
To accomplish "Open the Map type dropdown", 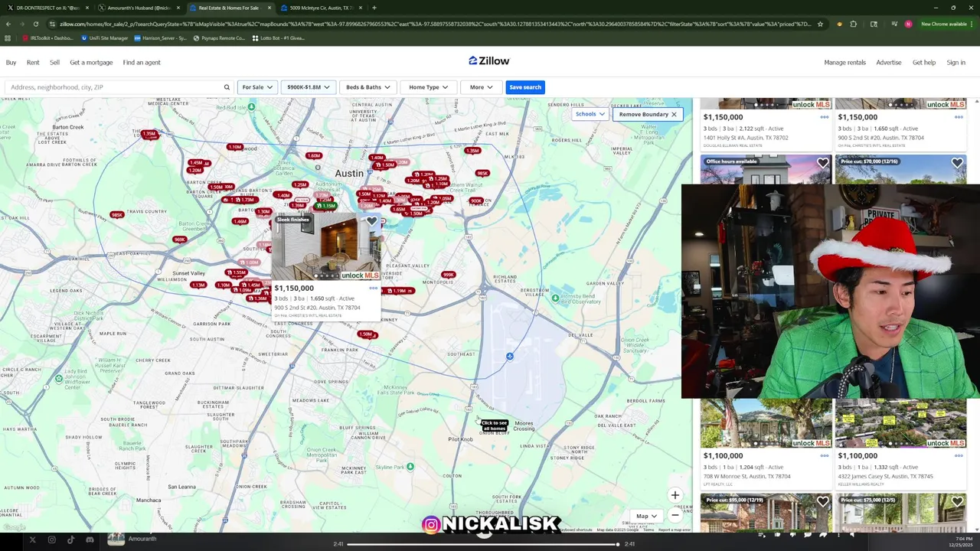I will 647,516.
